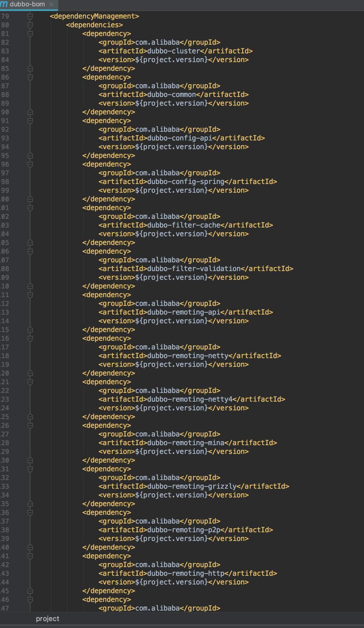Toggle fold at dubbo-remoting-p2p dependency opening tag
This screenshot has height=628, width=364.
click(30, 512)
